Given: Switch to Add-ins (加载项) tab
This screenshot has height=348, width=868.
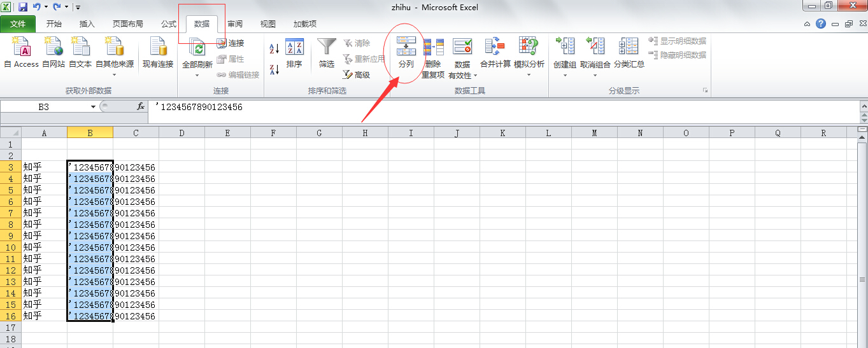Looking at the screenshot, I should pyautogui.click(x=305, y=24).
